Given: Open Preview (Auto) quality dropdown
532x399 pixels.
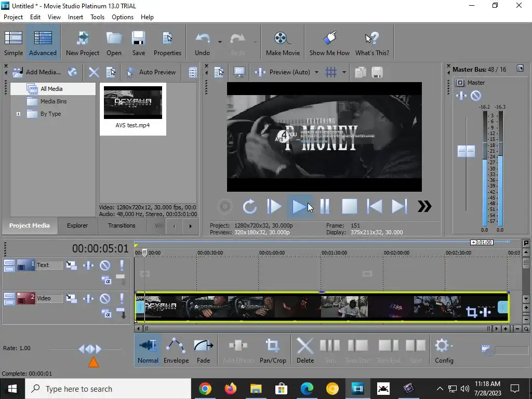Looking at the screenshot, I should coord(316,72).
